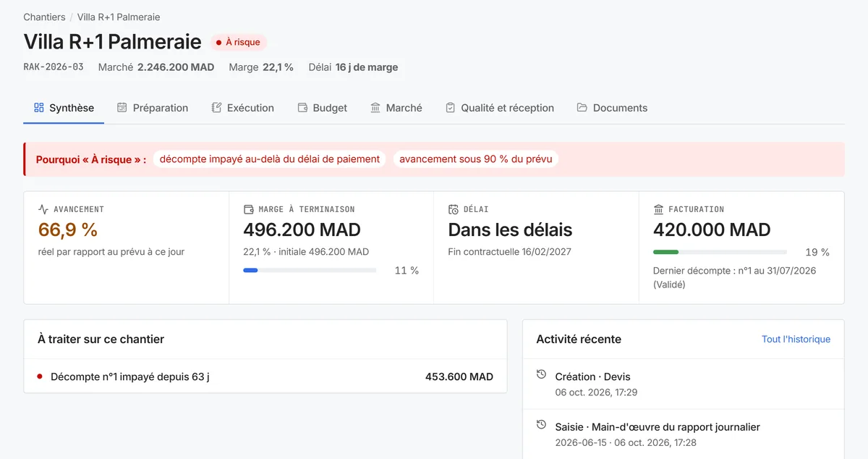The width and height of the screenshot is (868, 459).
Task: Click the Marché bank icon
Action: (375, 108)
